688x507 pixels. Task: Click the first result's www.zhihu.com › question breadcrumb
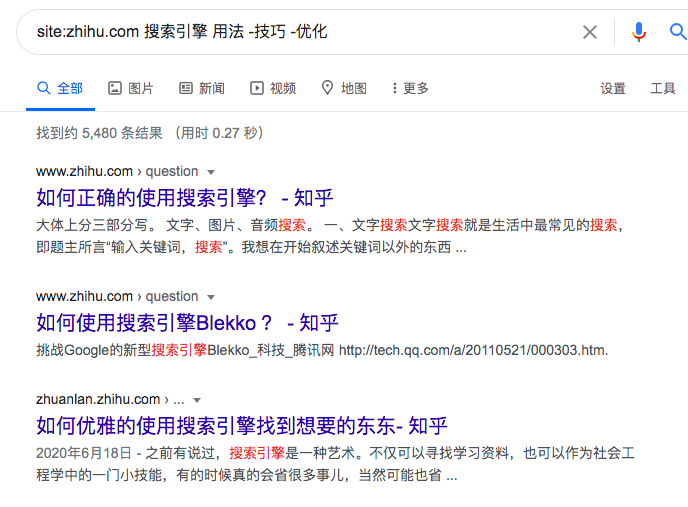click(x=117, y=171)
